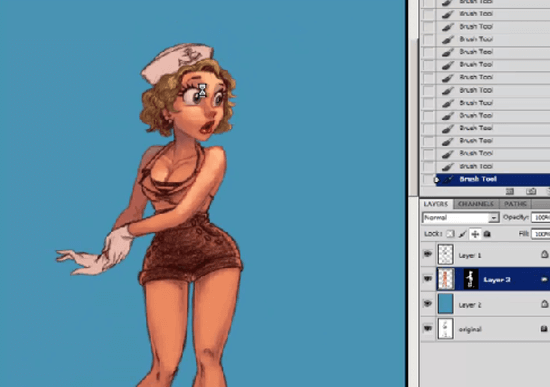This screenshot has width=550, height=387.
Task: Select the Layer 1 name
Action: coord(470,255)
